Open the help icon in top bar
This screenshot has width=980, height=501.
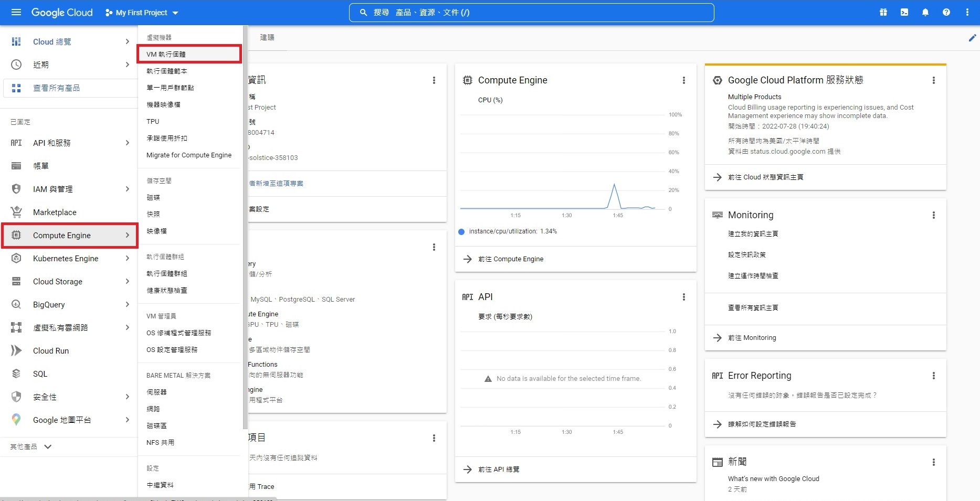[946, 12]
